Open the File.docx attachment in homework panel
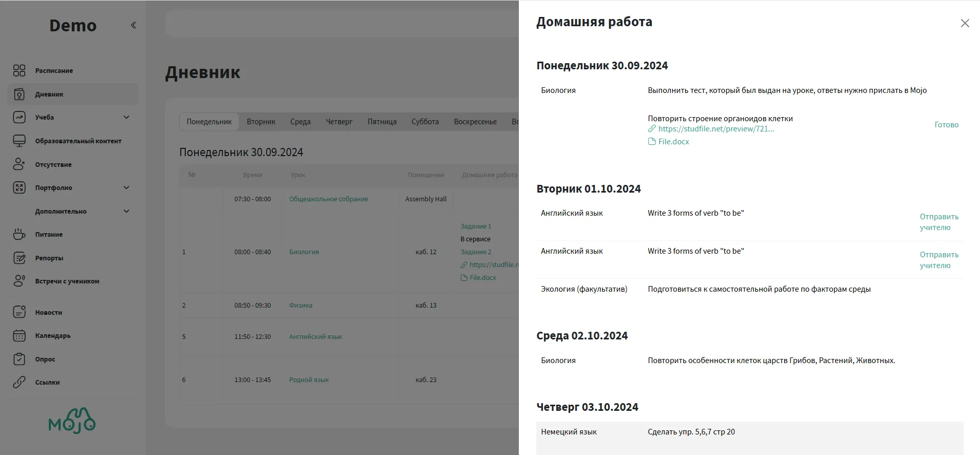This screenshot has width=980, height=455. point(673,142)
